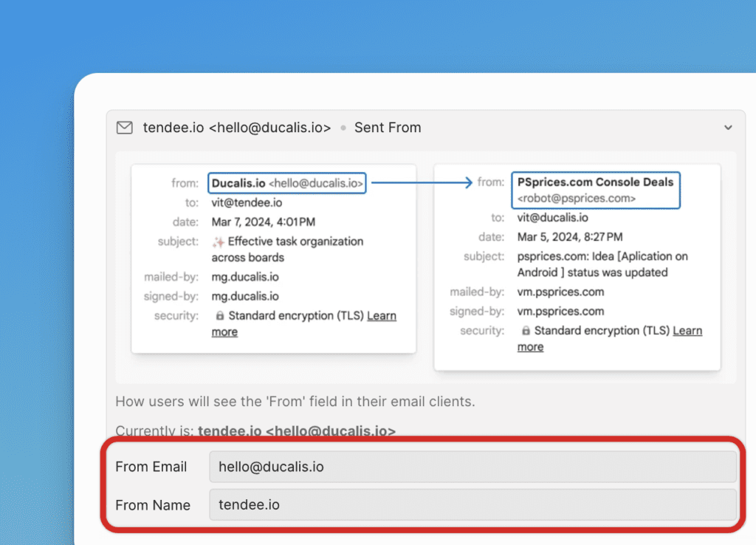Viewport: 756px width, 545px height.
Task: Expand the panel with the down arrow on the right
Action: pos(729,127)
